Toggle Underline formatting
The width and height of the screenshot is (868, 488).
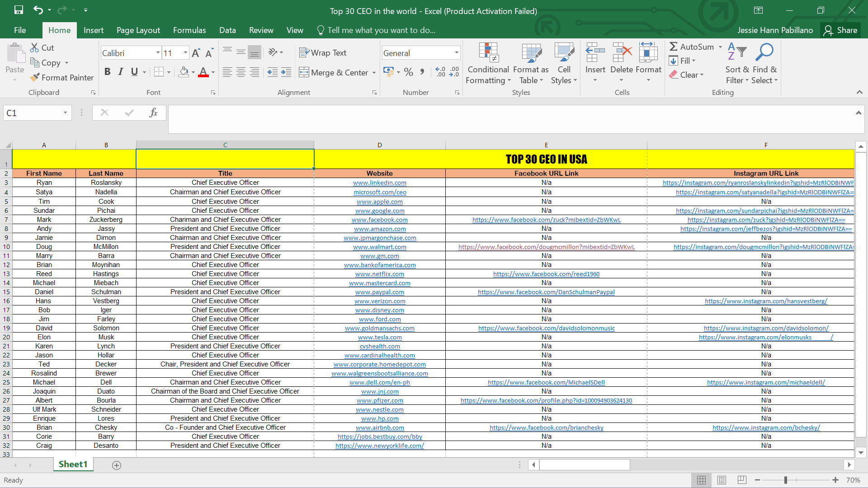(x=134, y=72)
